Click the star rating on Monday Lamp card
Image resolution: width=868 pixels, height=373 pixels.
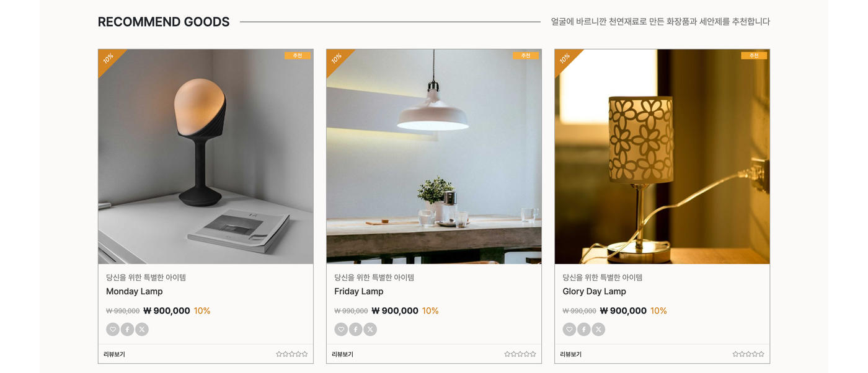coord(292,354)
